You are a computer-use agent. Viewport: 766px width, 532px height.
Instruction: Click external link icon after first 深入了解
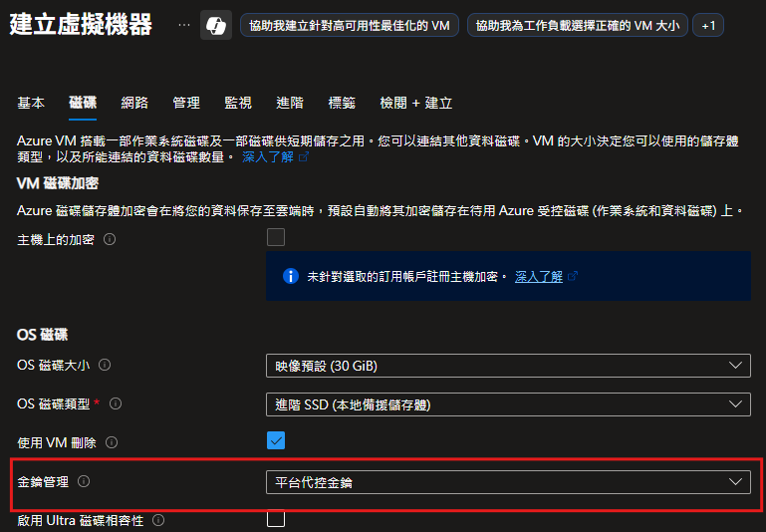click(x=304, y=156)
